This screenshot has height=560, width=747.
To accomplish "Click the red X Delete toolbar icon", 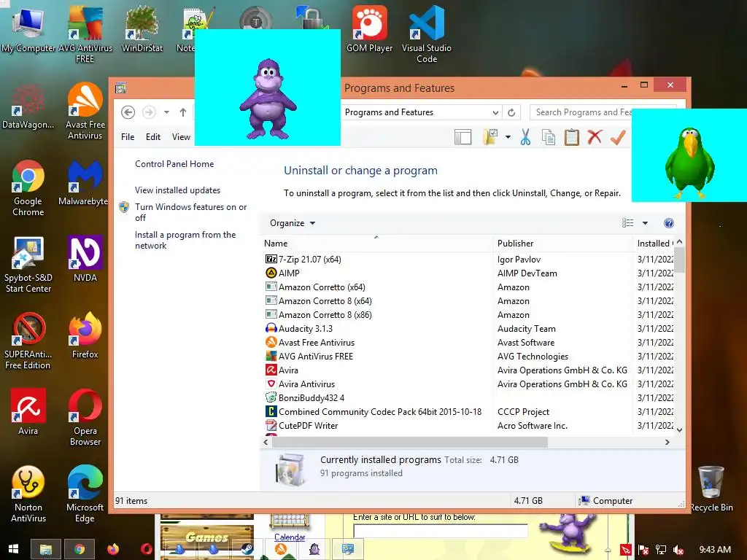I will (x=595, y=136).
